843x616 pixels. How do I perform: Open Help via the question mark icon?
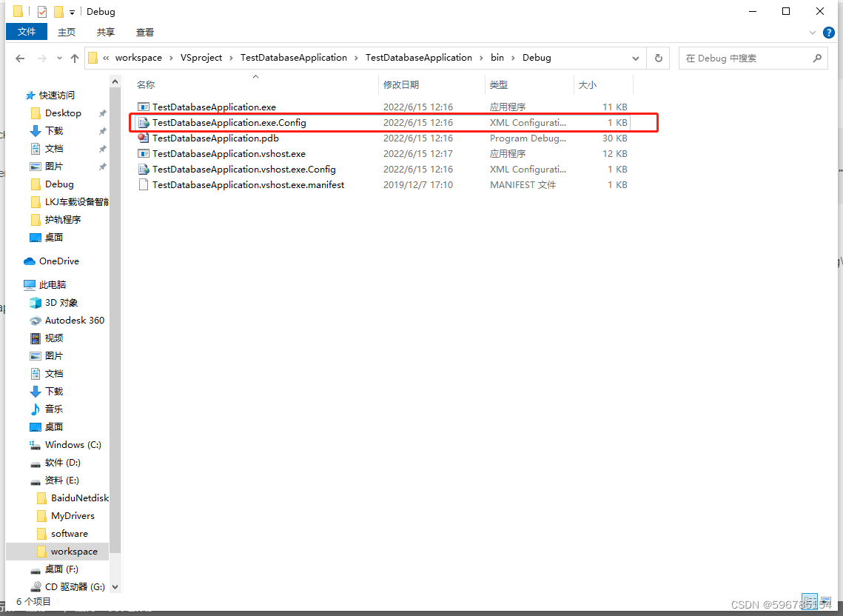click(x=830, y=32)
